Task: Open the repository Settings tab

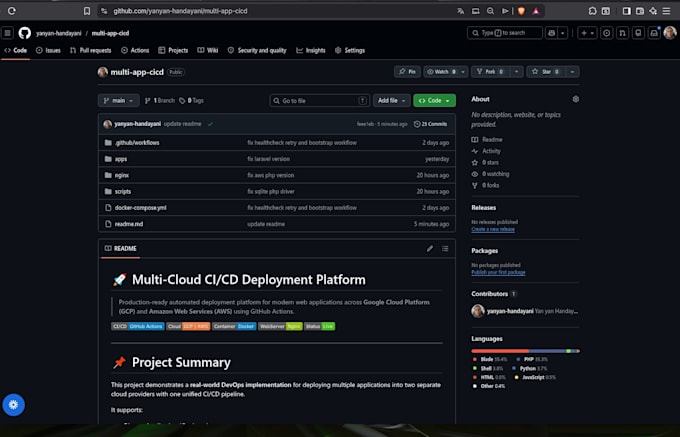Action: pos(350,50)
